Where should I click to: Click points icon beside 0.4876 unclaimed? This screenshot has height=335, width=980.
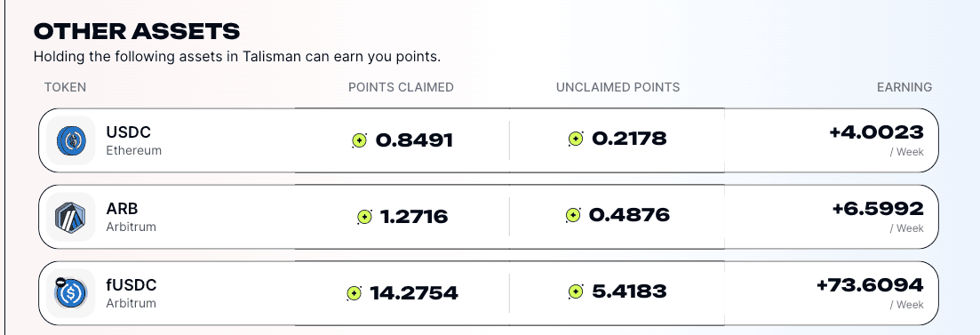click(x=573, y=216)
